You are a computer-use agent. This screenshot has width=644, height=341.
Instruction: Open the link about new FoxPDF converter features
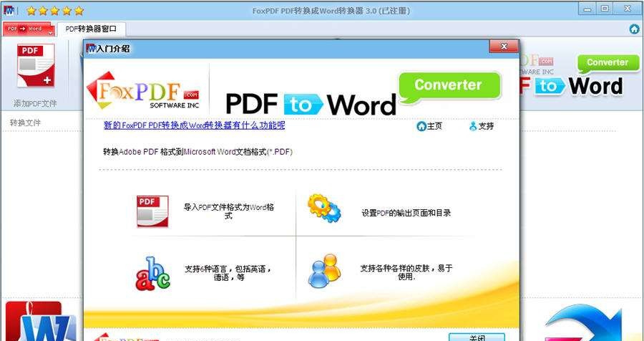194,125
